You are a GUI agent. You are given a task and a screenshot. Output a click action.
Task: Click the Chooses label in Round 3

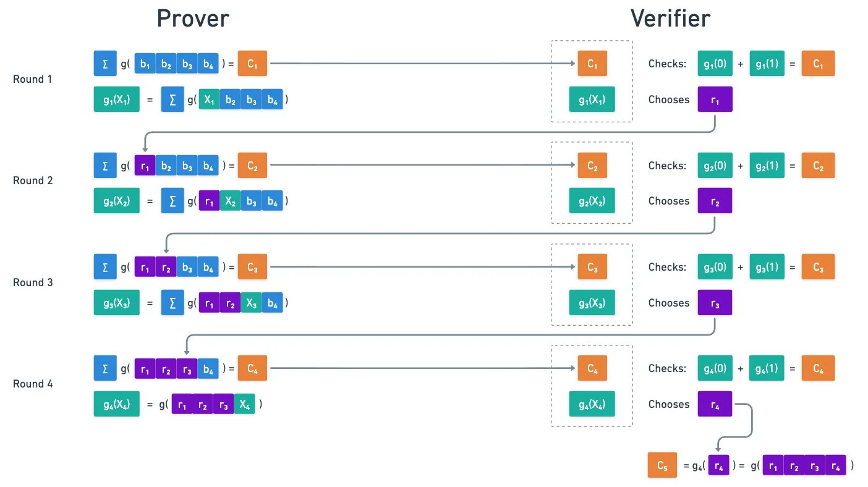click(669, 303)
